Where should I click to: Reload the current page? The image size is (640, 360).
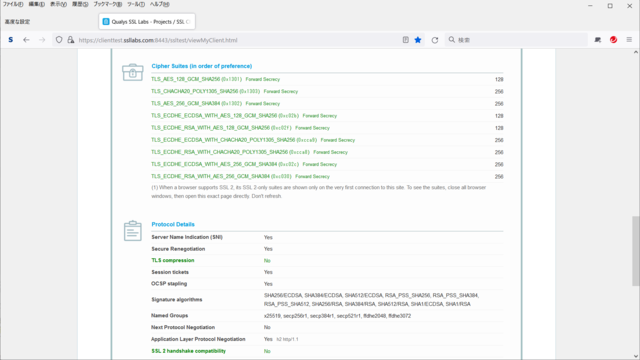(435, 40)
